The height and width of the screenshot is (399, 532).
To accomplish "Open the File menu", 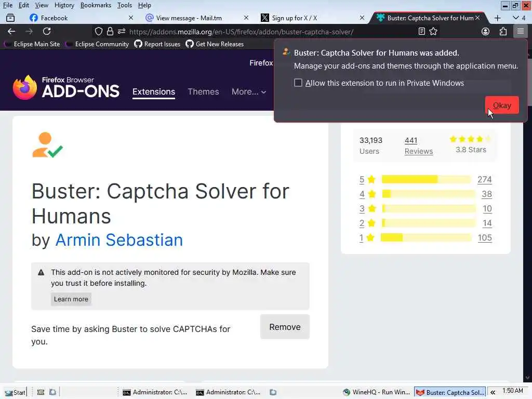I will [x=7, y=5].
